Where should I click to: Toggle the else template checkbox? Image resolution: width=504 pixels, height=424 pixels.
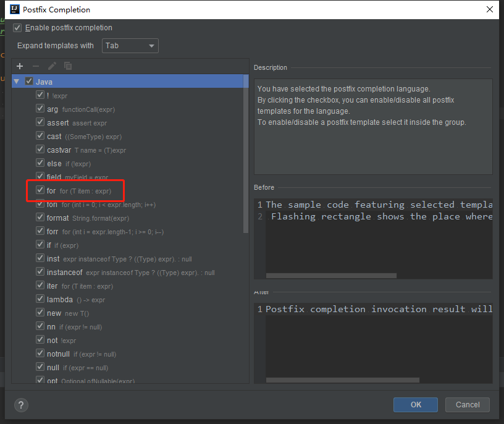click(40, 163)
